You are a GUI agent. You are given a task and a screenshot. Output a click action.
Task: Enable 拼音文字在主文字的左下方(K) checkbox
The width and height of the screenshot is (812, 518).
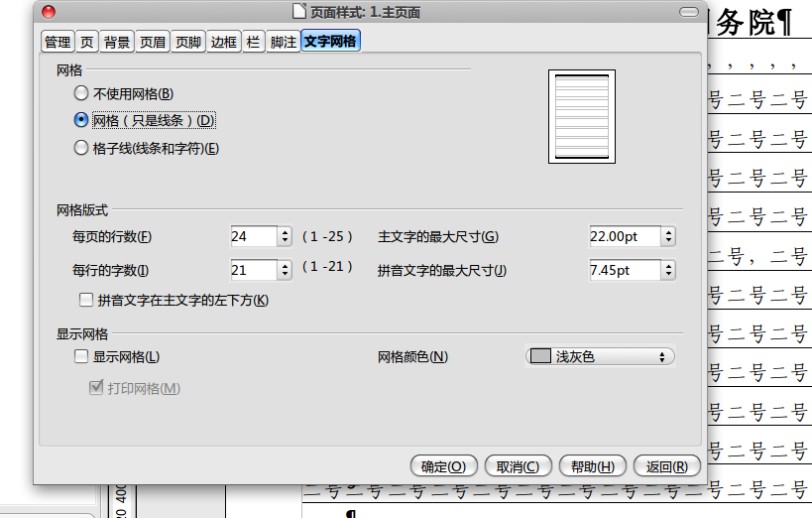pos(86,300)
